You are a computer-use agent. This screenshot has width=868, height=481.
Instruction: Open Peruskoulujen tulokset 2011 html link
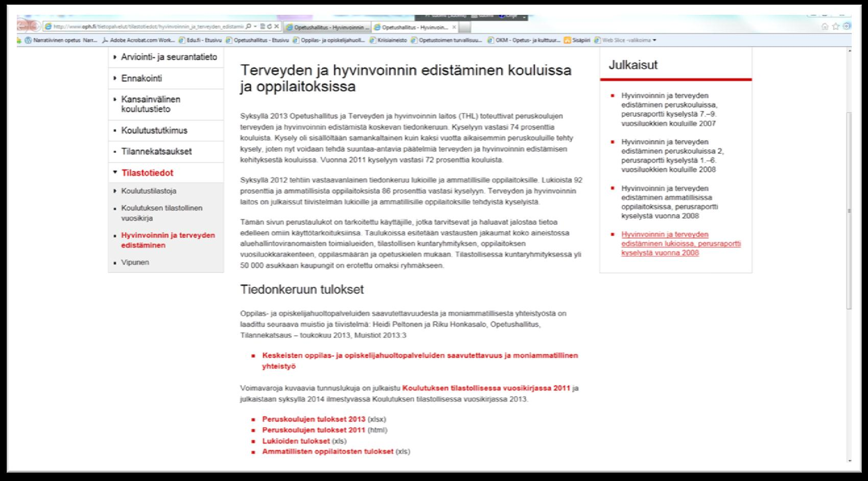(314, 430)
